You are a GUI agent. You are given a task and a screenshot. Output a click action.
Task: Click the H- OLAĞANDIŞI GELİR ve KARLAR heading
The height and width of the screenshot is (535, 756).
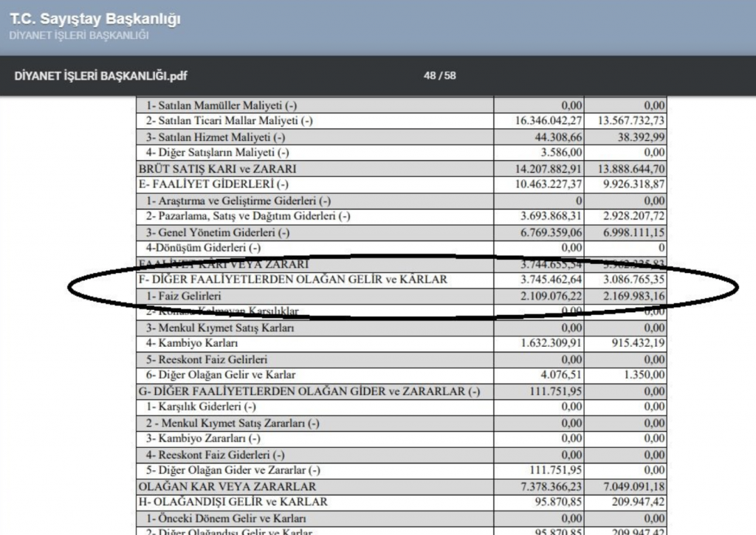[x=233, y=502]
